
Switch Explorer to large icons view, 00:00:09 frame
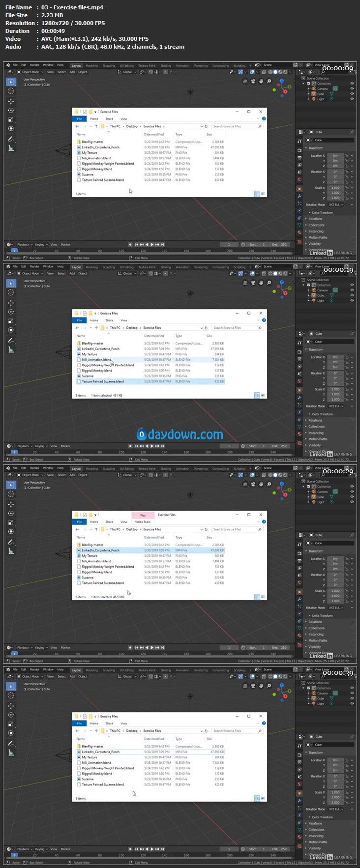[263, 194]
